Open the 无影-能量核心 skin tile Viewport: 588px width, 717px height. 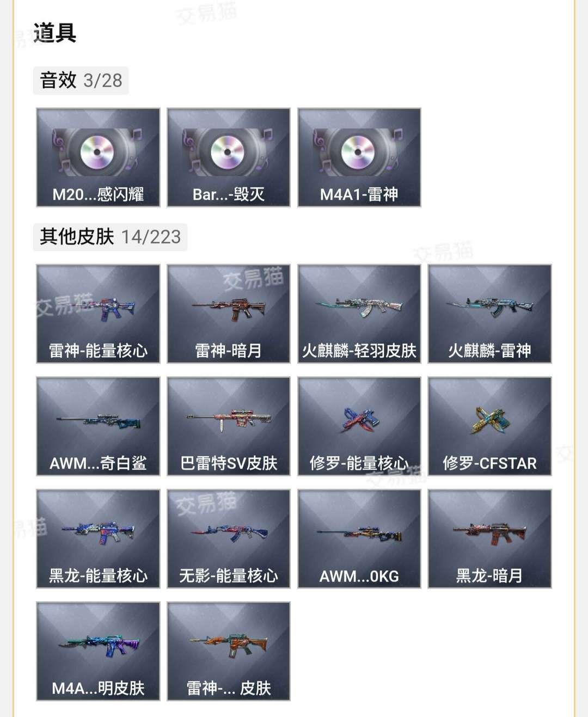coord(229,538)
